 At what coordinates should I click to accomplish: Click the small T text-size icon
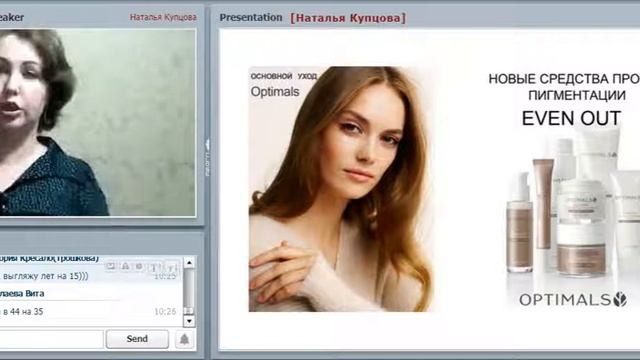point(171,268)
